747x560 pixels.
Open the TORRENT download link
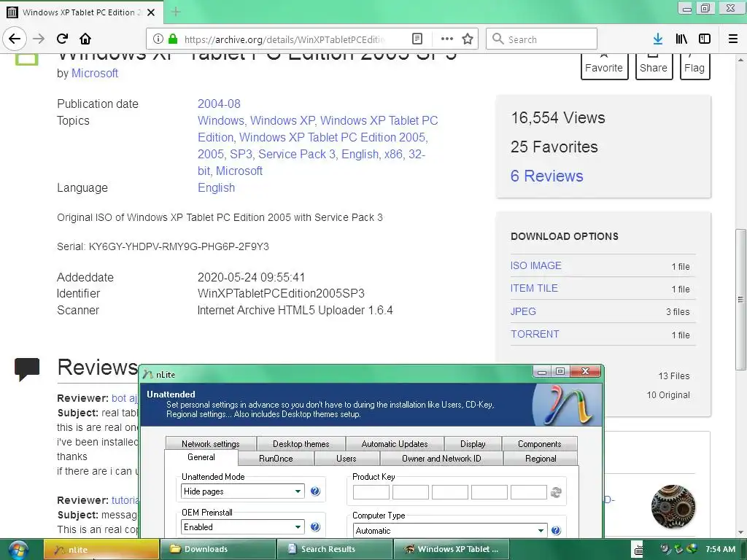[535, 334]
